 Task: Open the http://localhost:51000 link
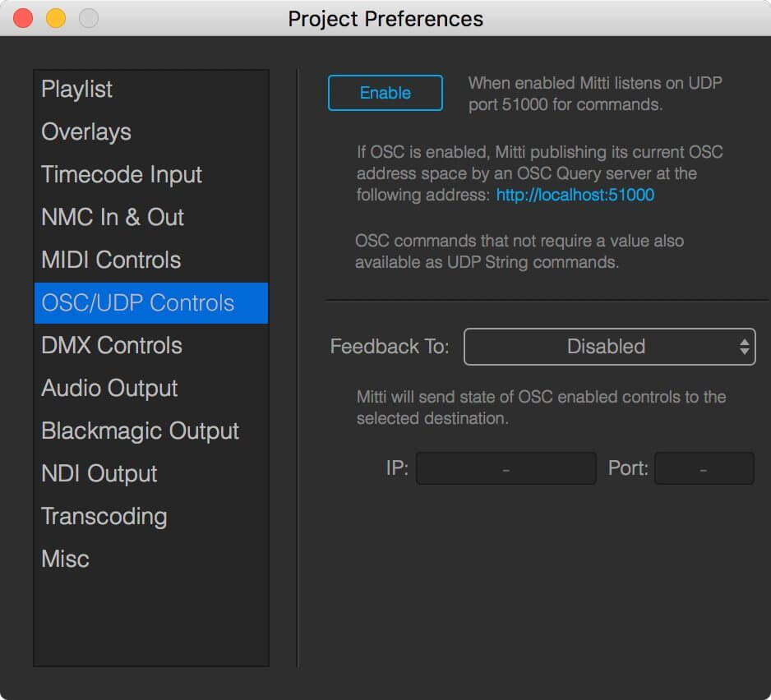click(575, 196)
